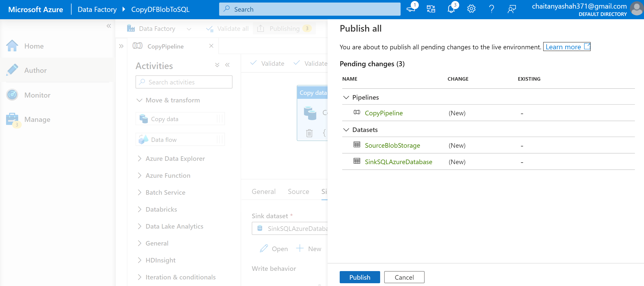Expand the Azure Function group

coord(140,175)
